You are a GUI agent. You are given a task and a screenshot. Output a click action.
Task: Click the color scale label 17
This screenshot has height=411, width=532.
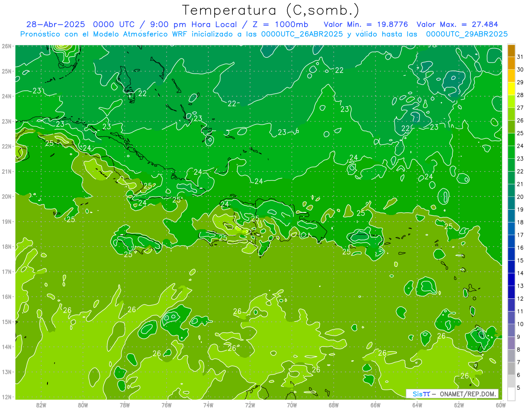[520, 235]
